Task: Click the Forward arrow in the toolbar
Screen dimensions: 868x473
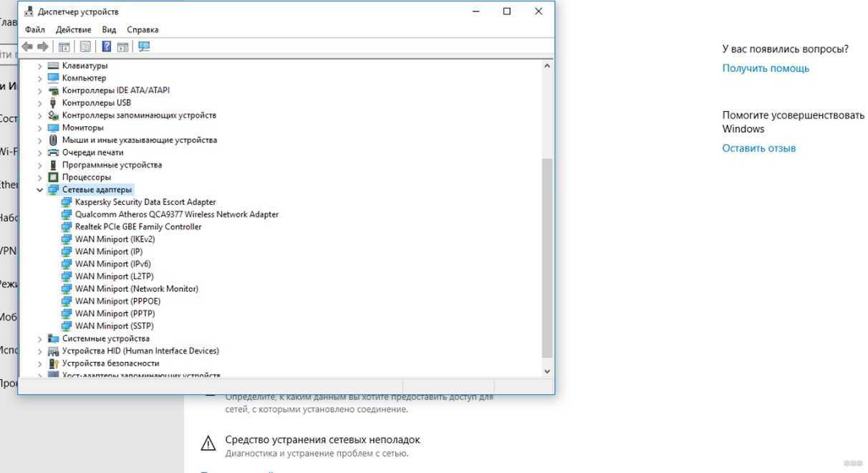Action: coord(43,47)
